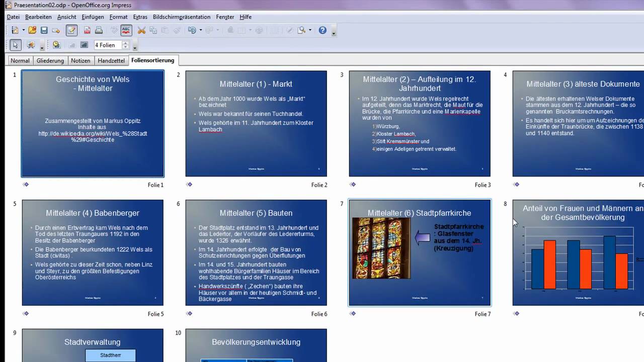
Task: Click the Open file folder icon
Action: (32, 30)
